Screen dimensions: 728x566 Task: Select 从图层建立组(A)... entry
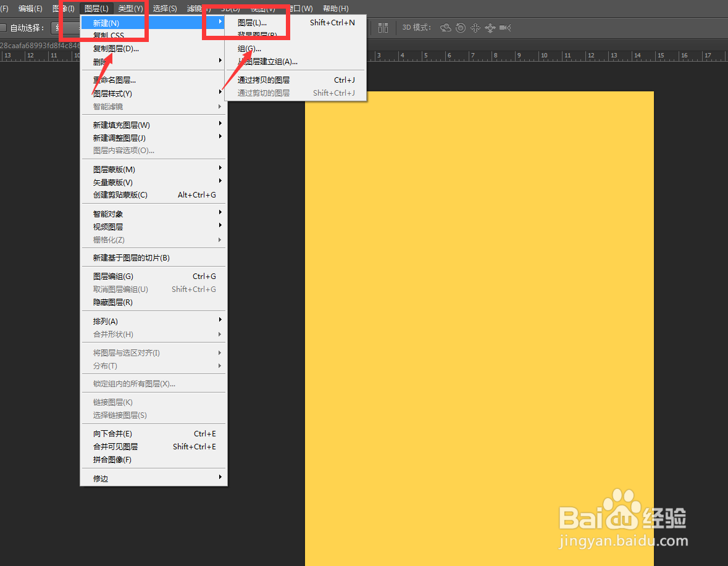pyautogui.click(x=295, y=61)
